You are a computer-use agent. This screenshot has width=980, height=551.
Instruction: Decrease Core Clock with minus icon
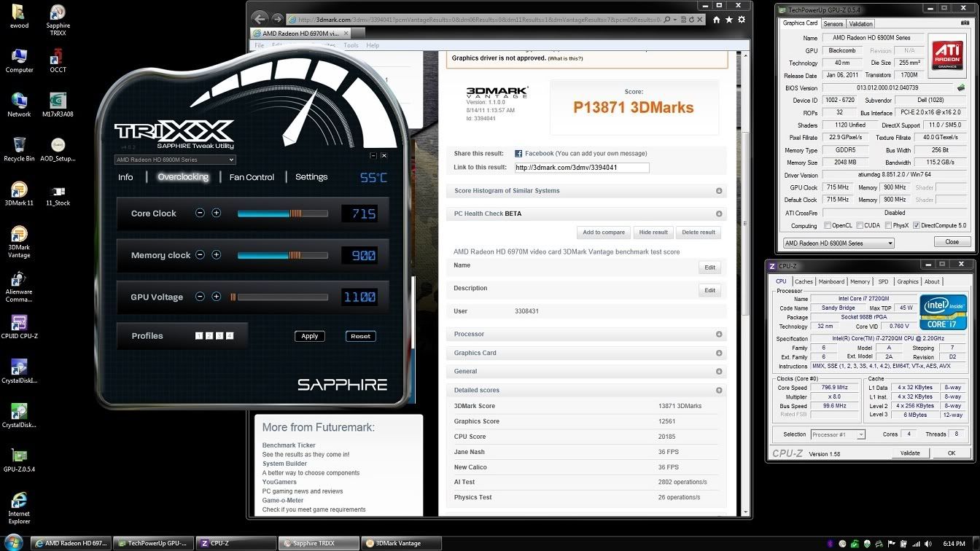200,213
